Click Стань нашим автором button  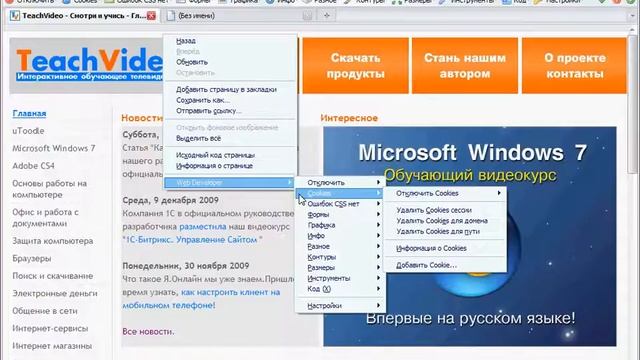tap(465, 66)
